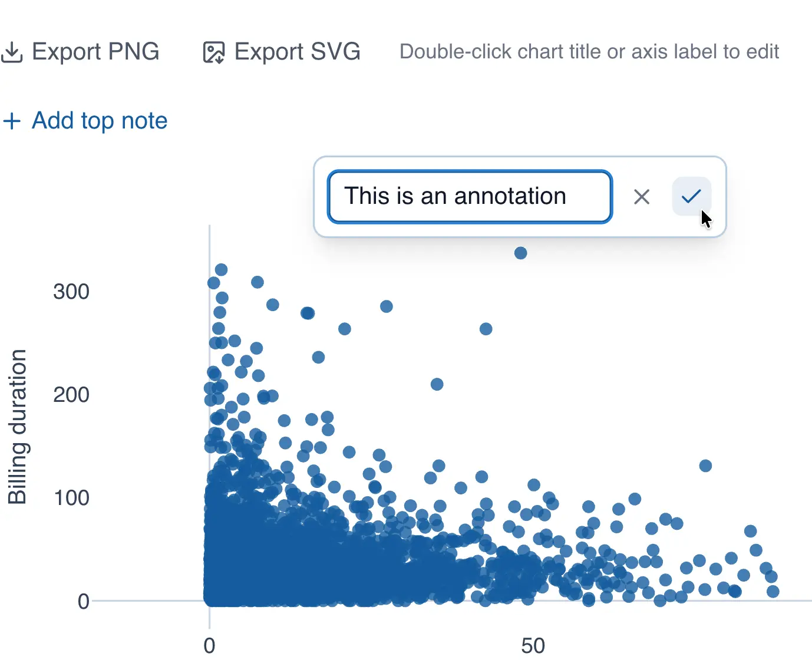Click the 200 tick label on y-axis
Image resolution: width=812 pixels, height=660 pixels.
pos(71,395)
